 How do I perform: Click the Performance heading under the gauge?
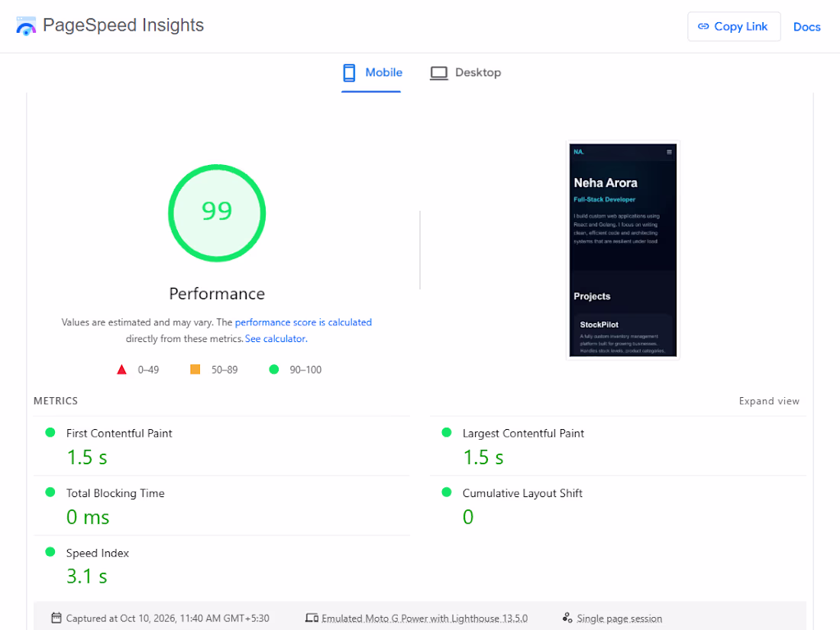click(x=217, y=293)
